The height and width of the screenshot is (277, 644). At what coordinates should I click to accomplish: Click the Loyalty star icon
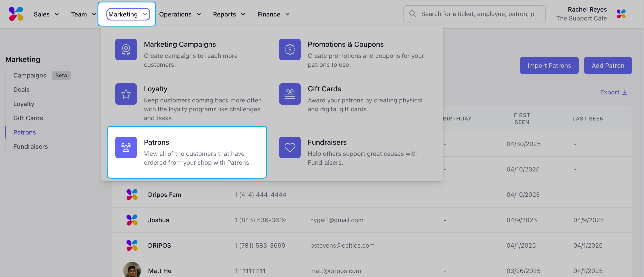(x=126, y=94)
